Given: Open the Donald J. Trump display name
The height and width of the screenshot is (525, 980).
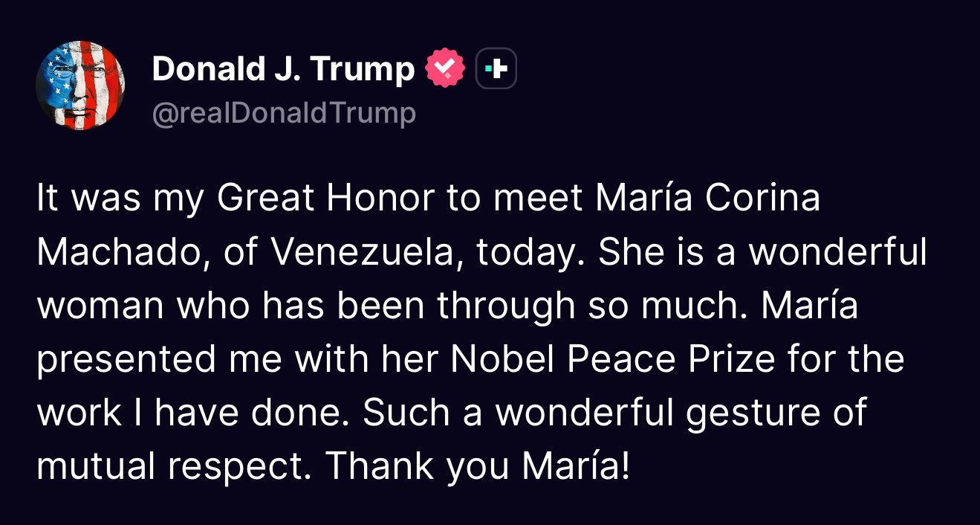Looking at the screenshot, I should [283, 69].
